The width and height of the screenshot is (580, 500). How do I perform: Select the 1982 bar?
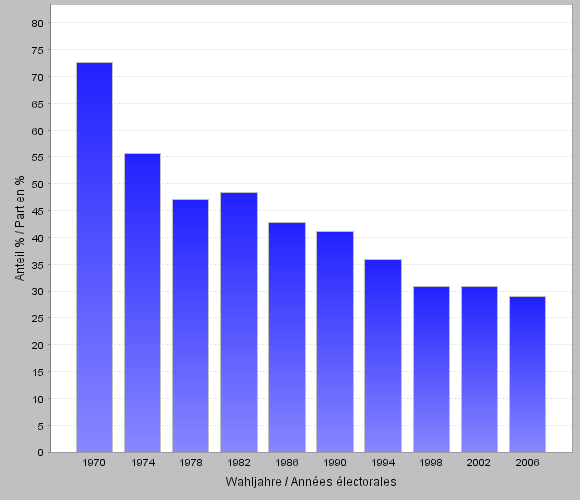pos(239,322)
